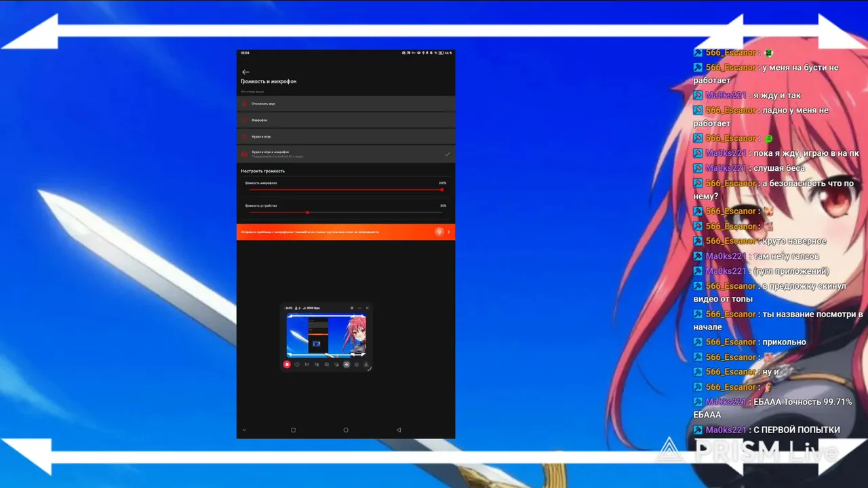Screen dimensions: 868x488
Task: Open settings gear in the floating toolbar
Action: point(357,365)
